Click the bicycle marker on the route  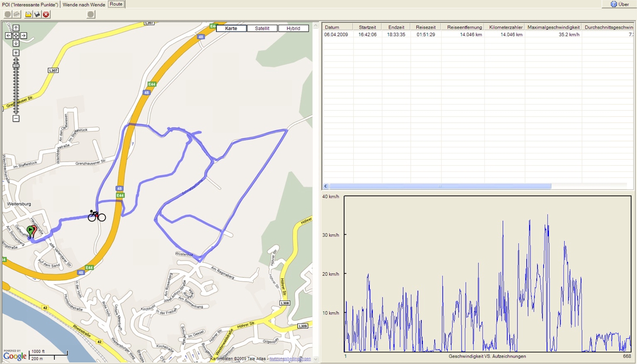click(x=96, y=216)
